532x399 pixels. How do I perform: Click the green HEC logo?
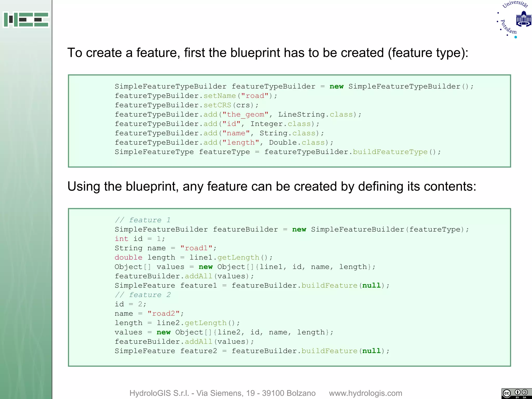click(26, 19)
